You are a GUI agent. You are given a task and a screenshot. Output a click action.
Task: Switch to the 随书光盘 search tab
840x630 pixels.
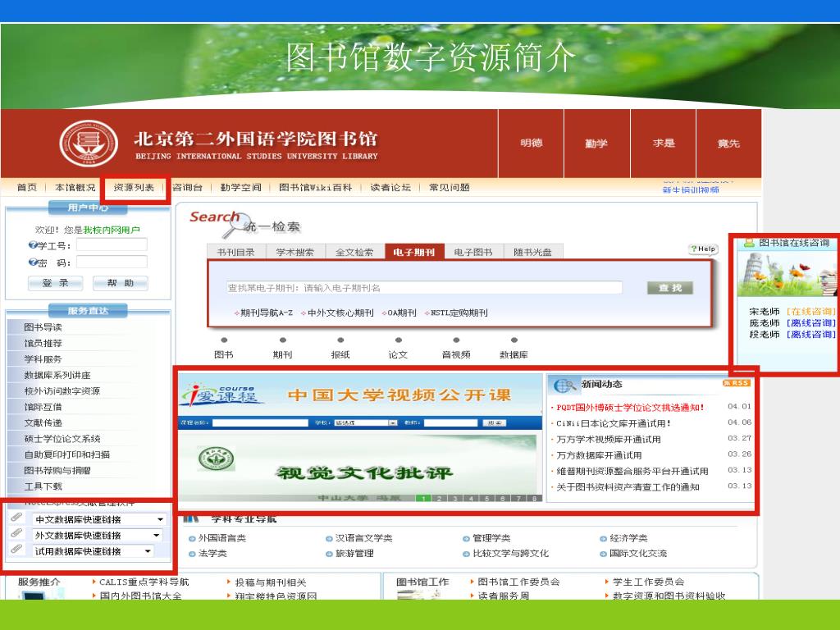[533, 252]
